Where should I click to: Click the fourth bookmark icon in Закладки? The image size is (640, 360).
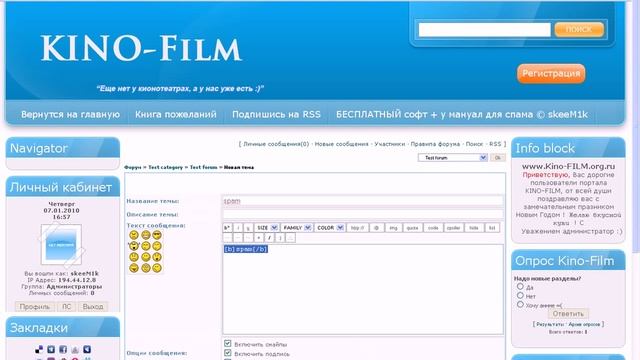point(75,349)
